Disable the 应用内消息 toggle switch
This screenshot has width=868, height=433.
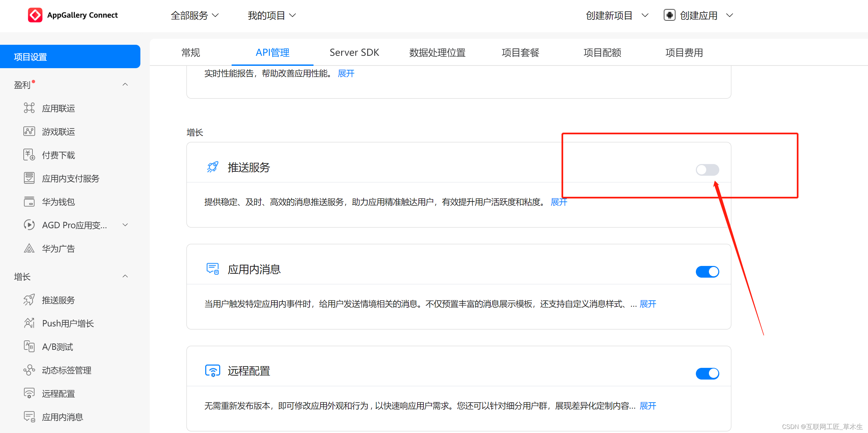(x=707, y=272)
